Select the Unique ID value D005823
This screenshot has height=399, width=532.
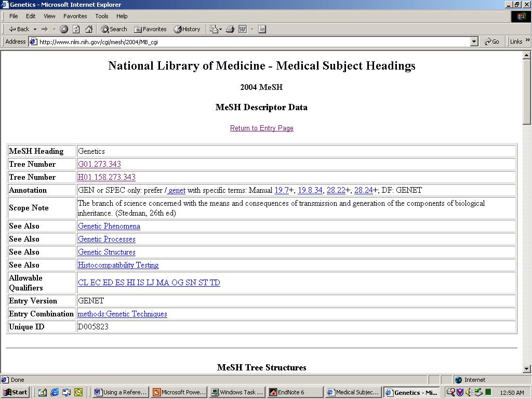point(94,327)
